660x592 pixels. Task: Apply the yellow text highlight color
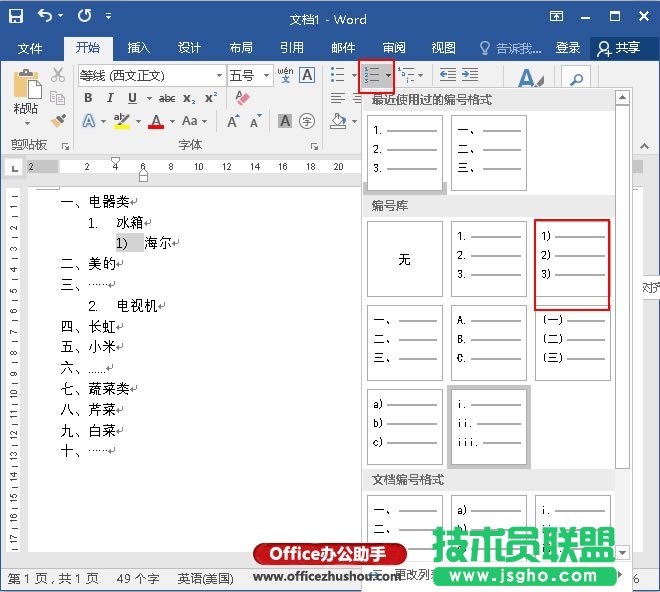tap(122, 121)
